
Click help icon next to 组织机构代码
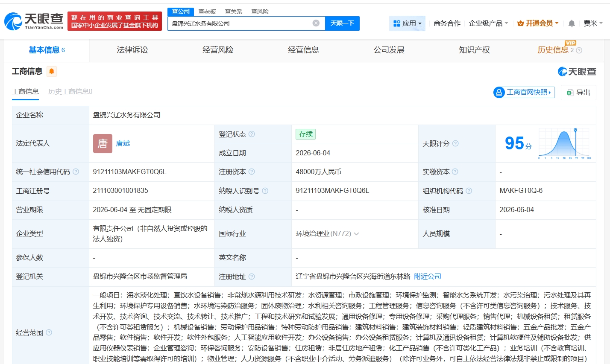click(469, 191)
